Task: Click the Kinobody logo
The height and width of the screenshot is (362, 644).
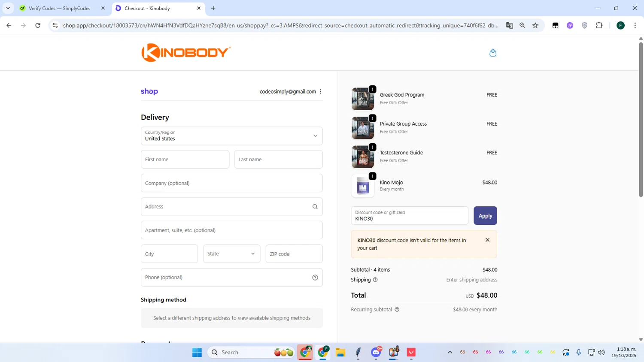Action: (186, 53)
